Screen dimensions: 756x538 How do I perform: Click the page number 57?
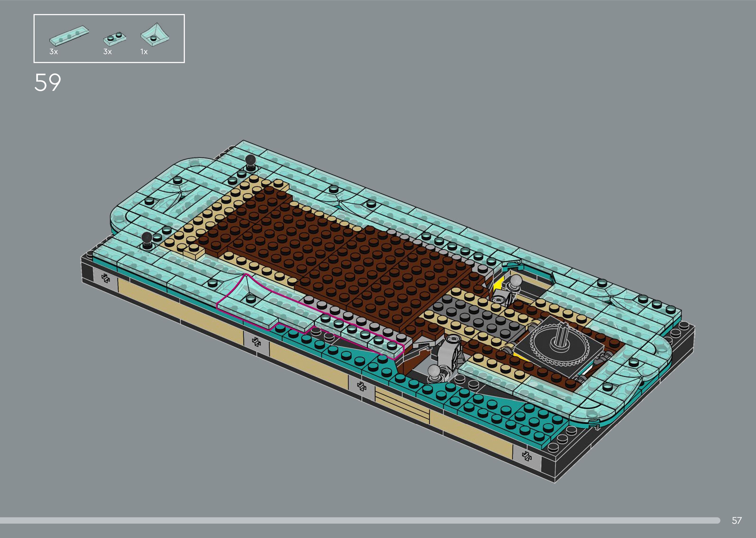pyautogui.click(x=737, y=520)
